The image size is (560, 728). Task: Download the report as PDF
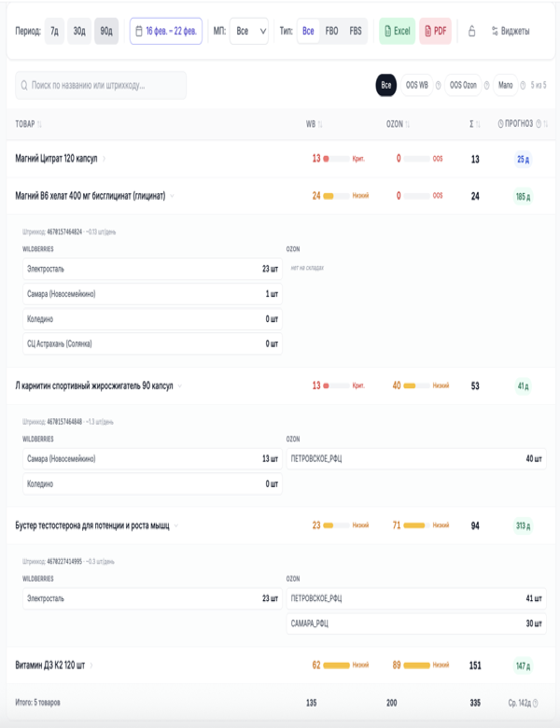435,31
